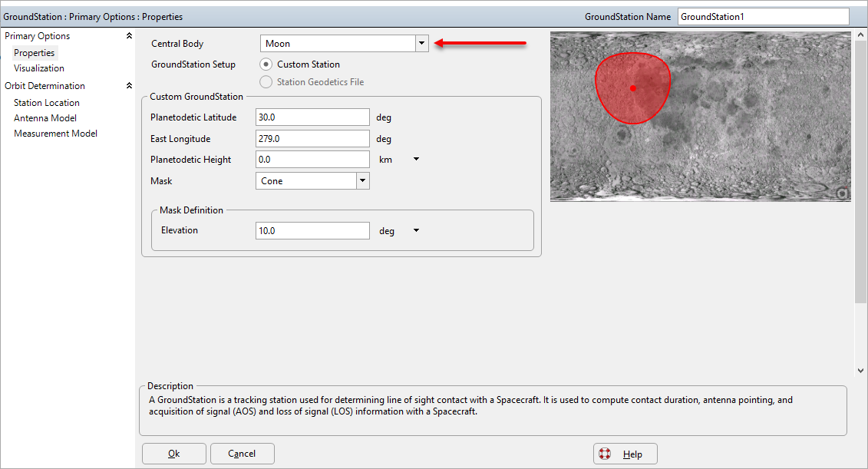The width and height of the screenshot is (868, 469).
Task: Click the magnifier icon on the Moon map
Action: click(x=843, y=193)
